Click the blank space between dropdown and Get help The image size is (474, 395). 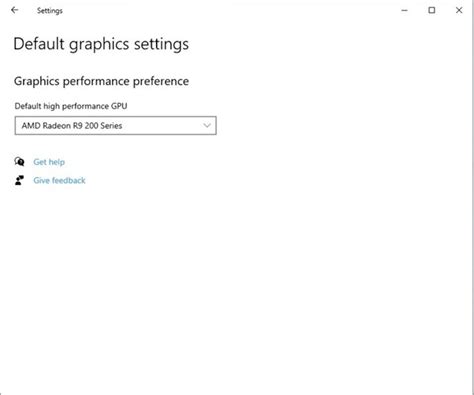pos(116,146)
